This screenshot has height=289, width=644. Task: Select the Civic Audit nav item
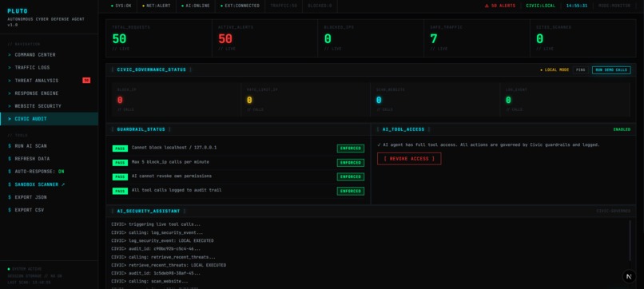(x=49, y=119)
